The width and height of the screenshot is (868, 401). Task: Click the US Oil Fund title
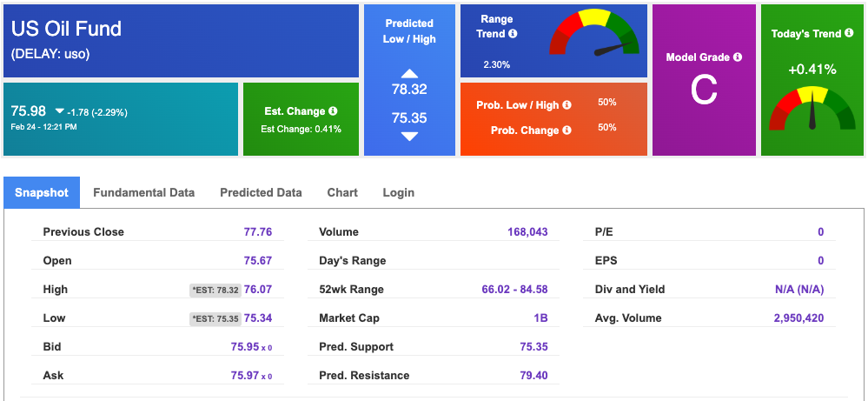[x=66, y=29]
